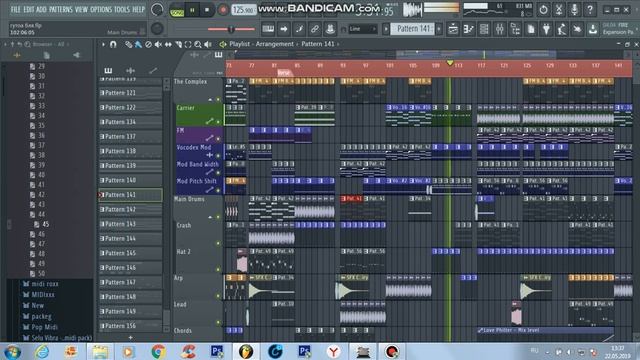Open the playlist magnet snap options
Image resolution: width=640 pixels, height=360 pixels.
pyautogui.click(x=113, y=44)
